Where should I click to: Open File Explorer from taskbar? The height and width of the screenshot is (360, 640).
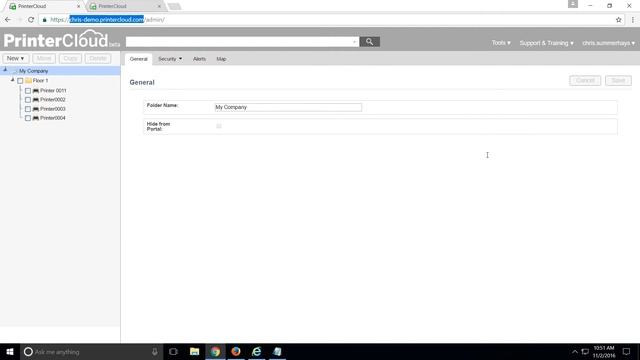point(194,351)
